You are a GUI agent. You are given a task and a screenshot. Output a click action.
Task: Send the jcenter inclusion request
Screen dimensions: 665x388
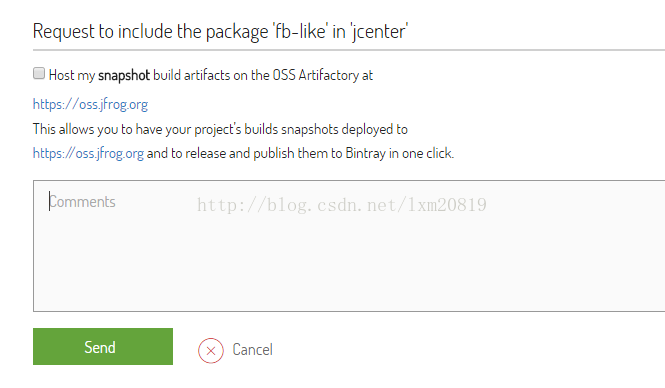103,346
